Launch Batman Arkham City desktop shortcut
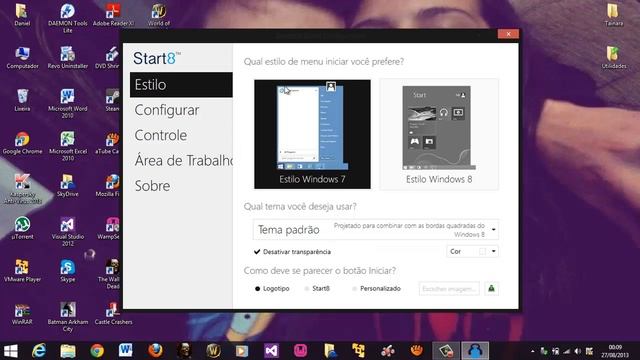 click(x=68, y=317)
